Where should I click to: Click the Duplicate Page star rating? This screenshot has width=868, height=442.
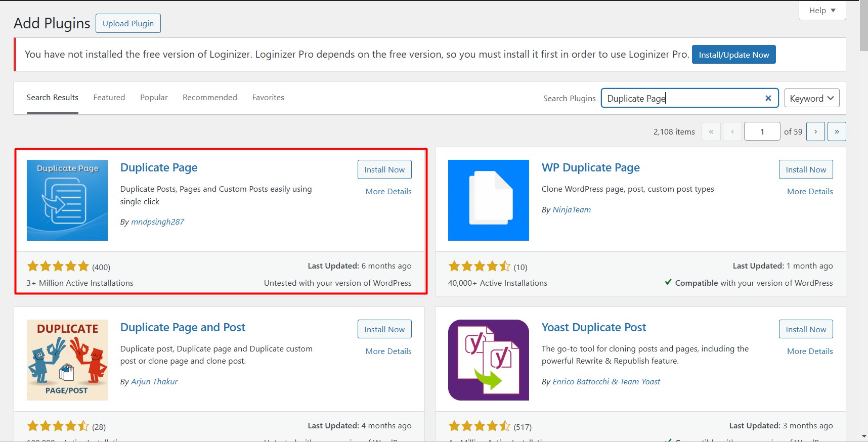(x=58, y=266)
